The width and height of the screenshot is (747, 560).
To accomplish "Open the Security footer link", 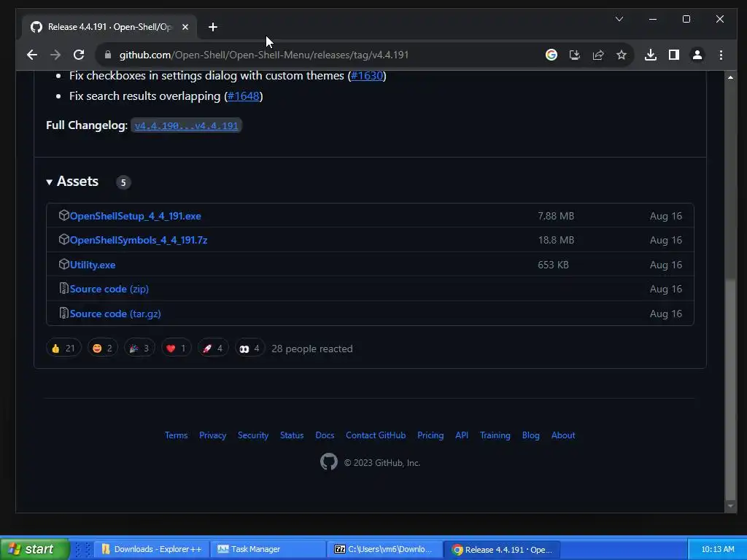I will coord(253,435).
